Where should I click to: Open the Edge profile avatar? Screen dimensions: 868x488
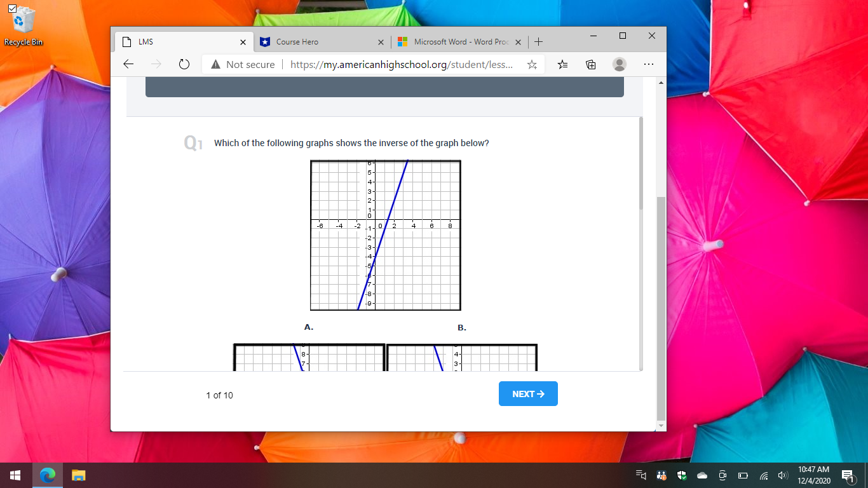[620, 64]
